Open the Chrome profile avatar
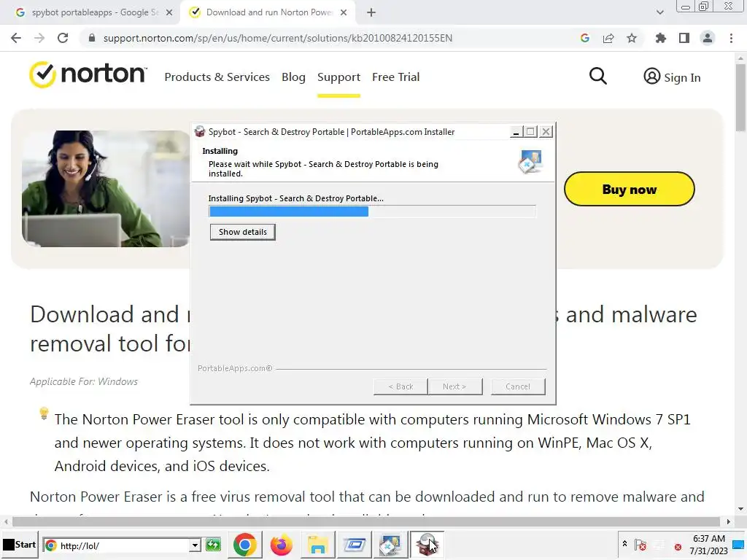This screenshot has height=560, width=747. [708, 38]
